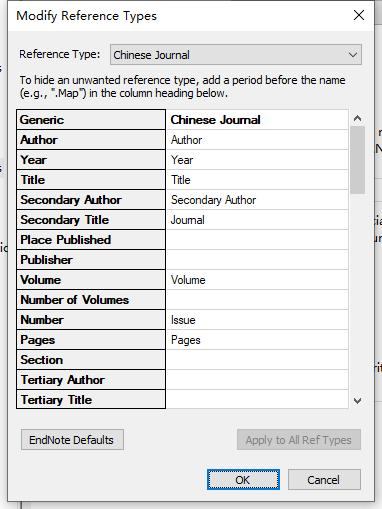Select the Pages value cell

257,340
